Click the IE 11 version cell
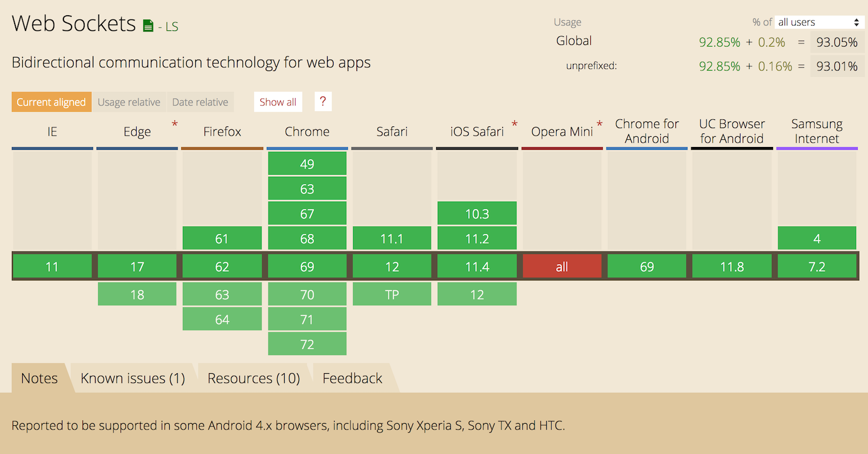868x454 pixels. click(x=52, y=266)
